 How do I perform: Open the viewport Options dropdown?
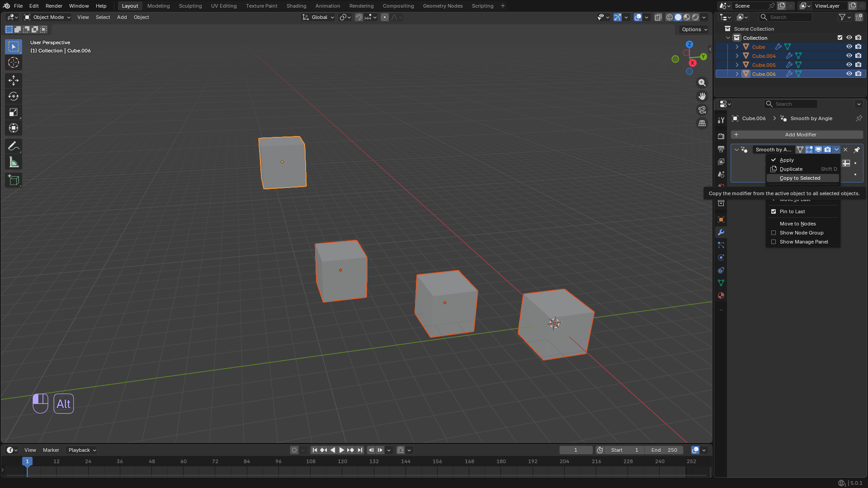coord(694,29)
